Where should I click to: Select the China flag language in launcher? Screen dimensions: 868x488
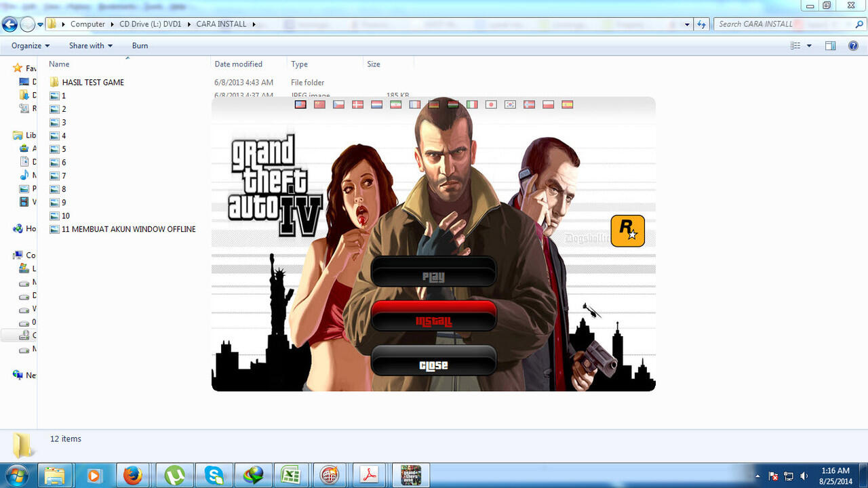click(x=319, y=104)
